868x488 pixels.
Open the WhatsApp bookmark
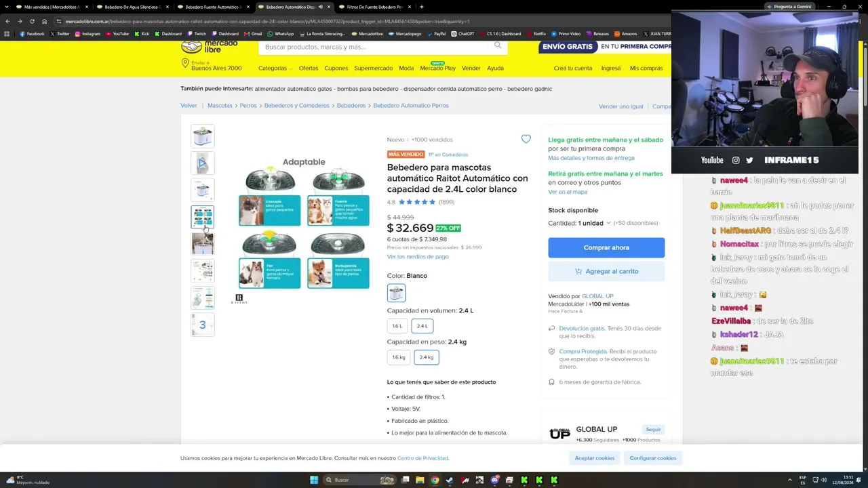pos(280,33)
